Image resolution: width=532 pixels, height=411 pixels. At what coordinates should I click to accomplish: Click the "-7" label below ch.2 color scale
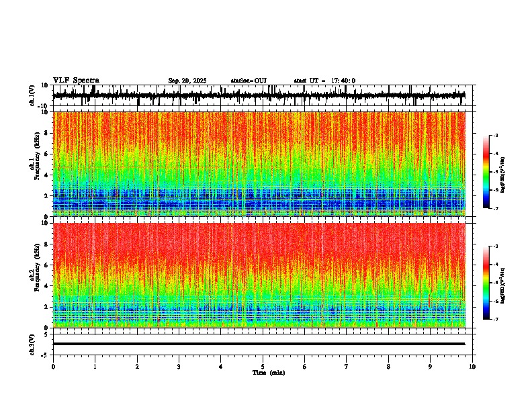495,319
